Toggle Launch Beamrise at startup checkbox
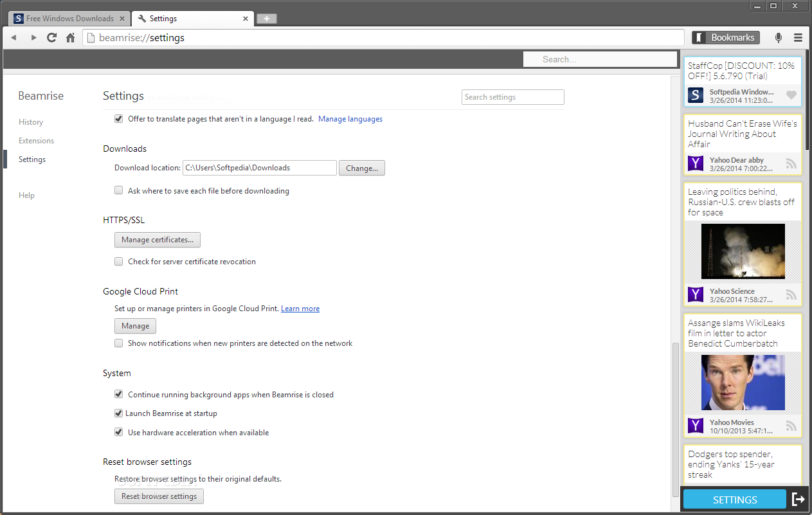 click(118, 413)
